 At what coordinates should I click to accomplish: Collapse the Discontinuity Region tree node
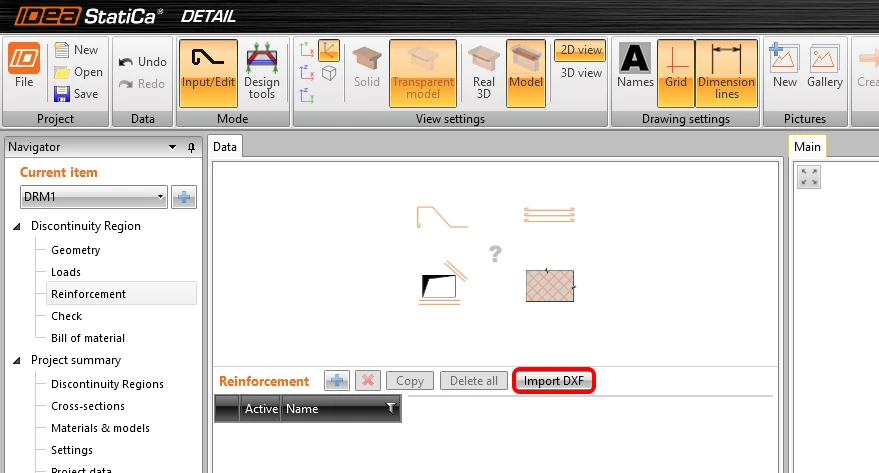tap(17, 226)
